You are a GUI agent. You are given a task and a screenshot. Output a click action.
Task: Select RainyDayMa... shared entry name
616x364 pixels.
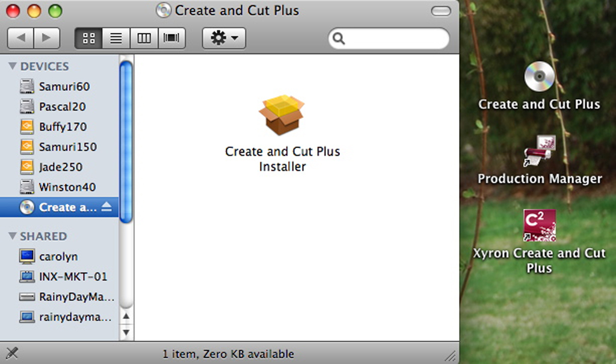(76, 297)
